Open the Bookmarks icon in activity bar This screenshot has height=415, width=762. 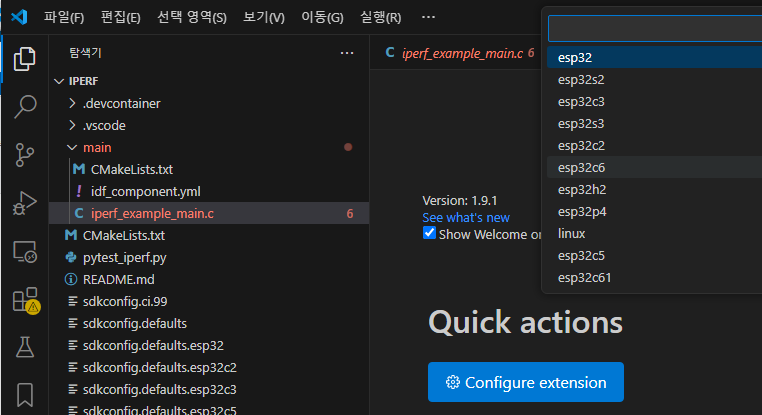(x=24, y=395)
